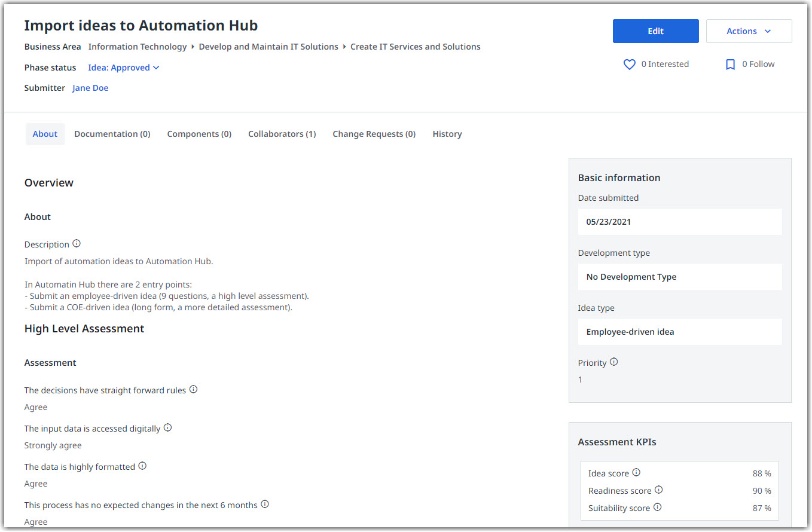
Task: Click the High Level Assessment heading
Action: click(x=84, y=329)
